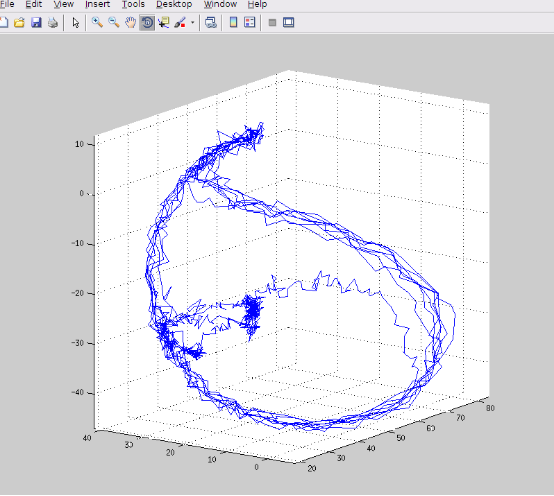This screenshot has height=496, width=554.
Task: Select the Edit Plot arrow tool
Action: pyautogui.click(x=75, y=23)
